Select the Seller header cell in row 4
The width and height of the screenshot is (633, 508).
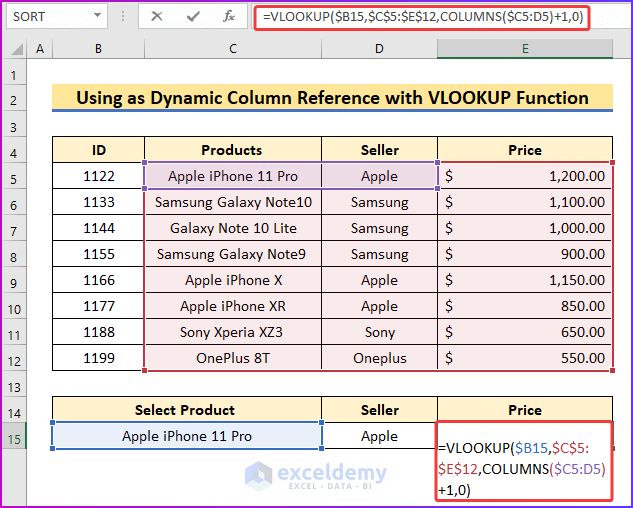tap(379, 150)
